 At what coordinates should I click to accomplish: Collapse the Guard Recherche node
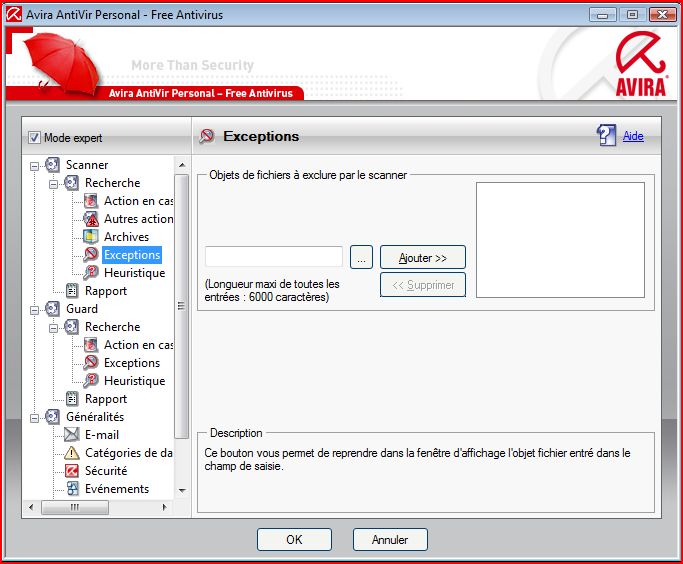tap(53, 328)
